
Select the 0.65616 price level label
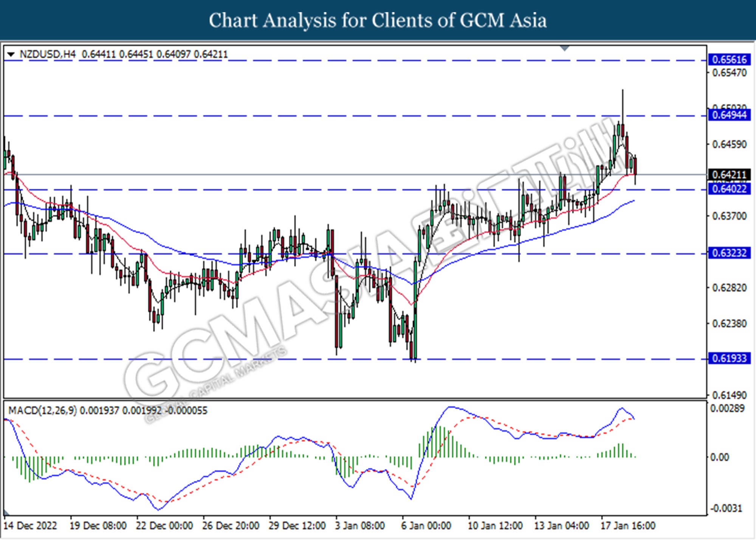coord(729,60)
